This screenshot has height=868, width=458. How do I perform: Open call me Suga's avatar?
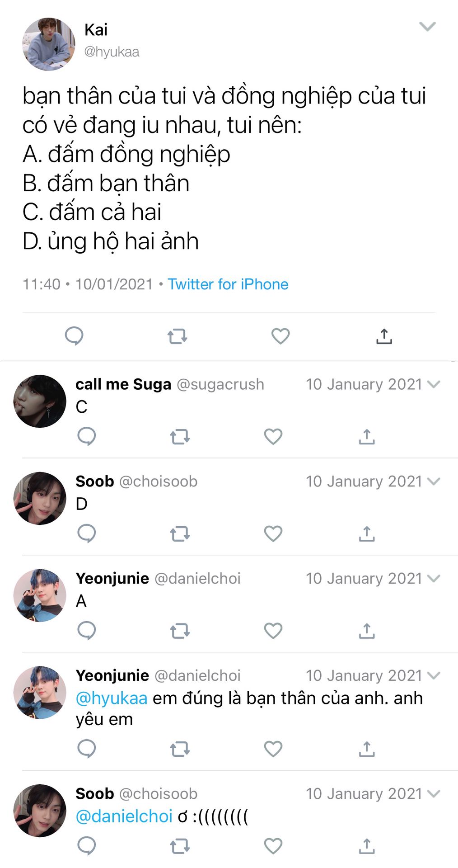click(40, 401)
